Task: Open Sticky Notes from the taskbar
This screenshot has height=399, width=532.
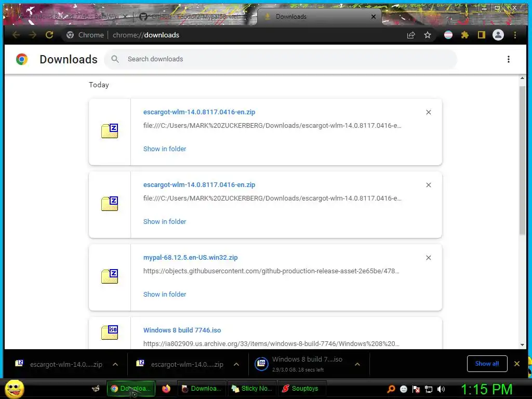Action: [x=252, y=389]
